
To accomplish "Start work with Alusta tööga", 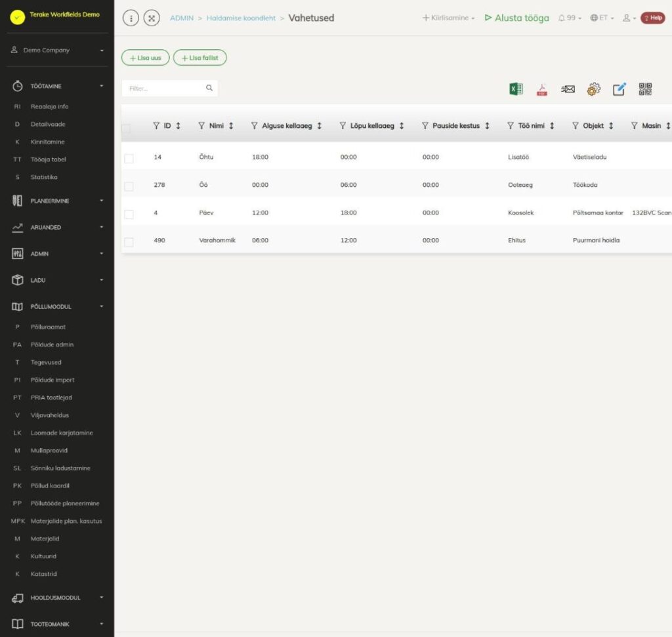I will click(517, 18).
